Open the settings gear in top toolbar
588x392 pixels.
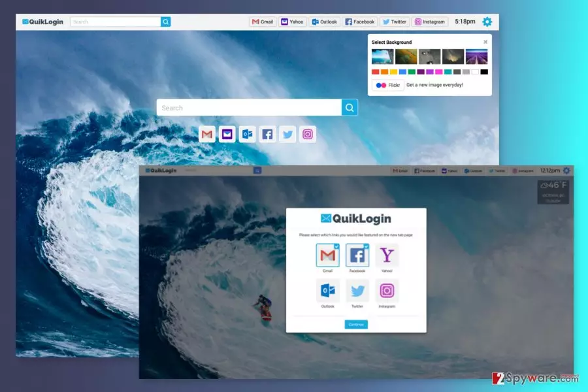[x=487, y=22]
